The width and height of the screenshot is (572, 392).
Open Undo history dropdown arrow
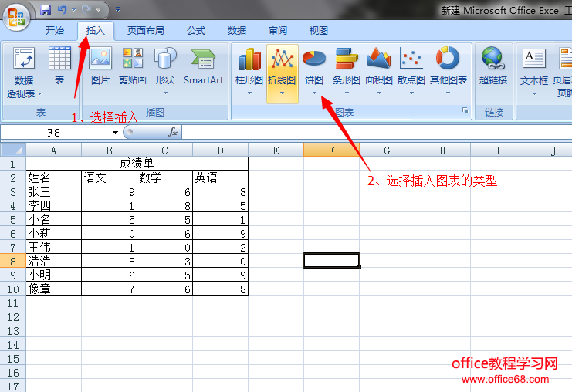[x=74, y=10]
